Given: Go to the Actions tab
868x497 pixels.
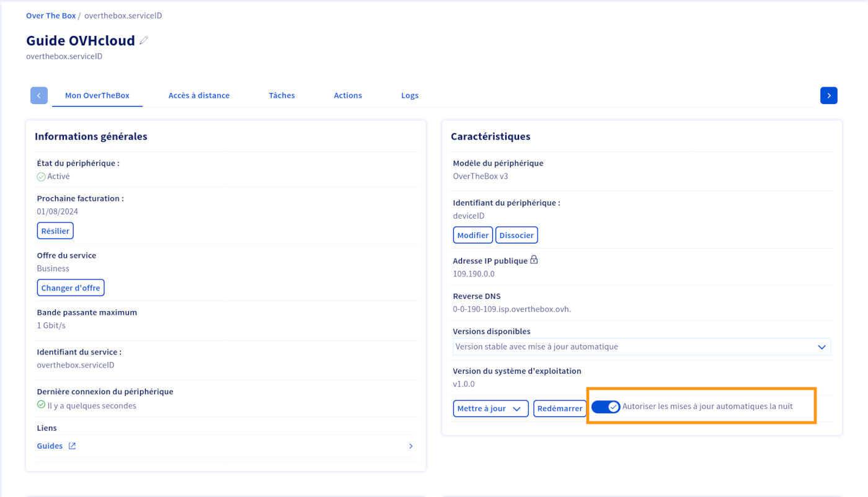Looking at the screenshot, I should (x=348, y=95).
